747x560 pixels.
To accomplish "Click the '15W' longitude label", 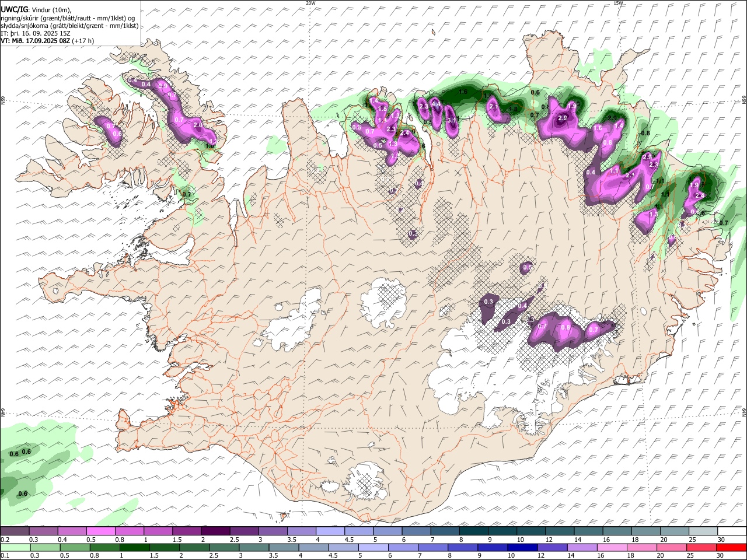I will coord(618,3).
